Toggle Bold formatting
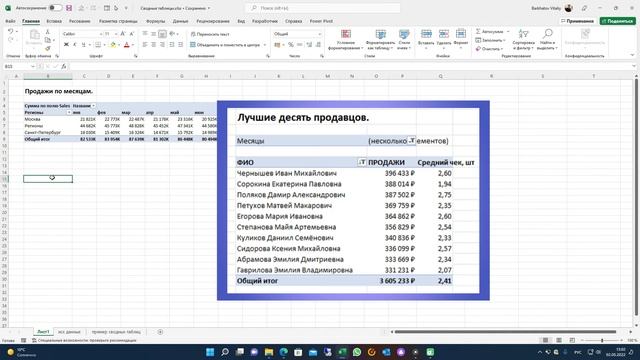The image size is (640, 360). click(x=66, y=44)
